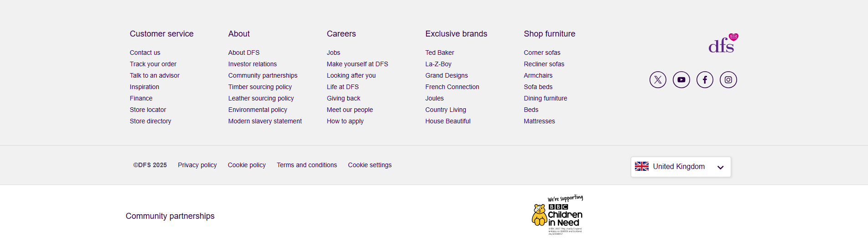This screenshot has width=868, height=243.
Task: Click the dfs logo
Action: (723, 43)
